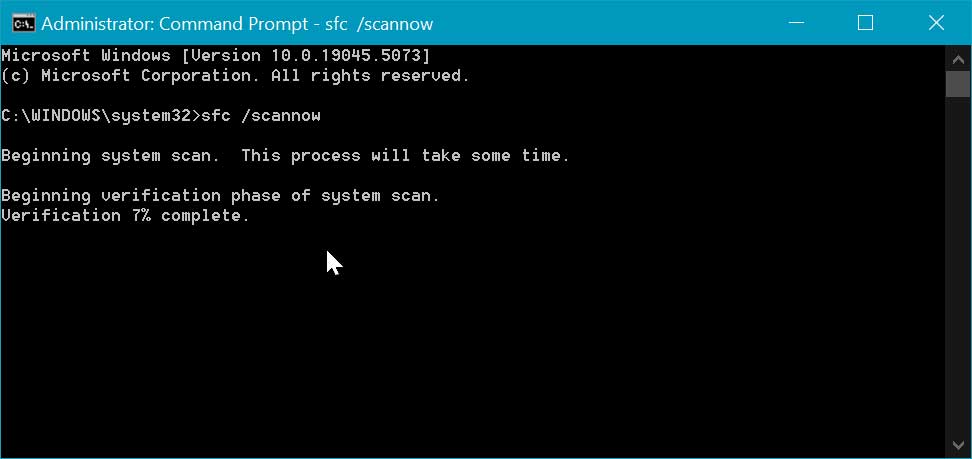Click the scrollbar track below the thumb
This screenshot has width=972, height=459.
958,265
